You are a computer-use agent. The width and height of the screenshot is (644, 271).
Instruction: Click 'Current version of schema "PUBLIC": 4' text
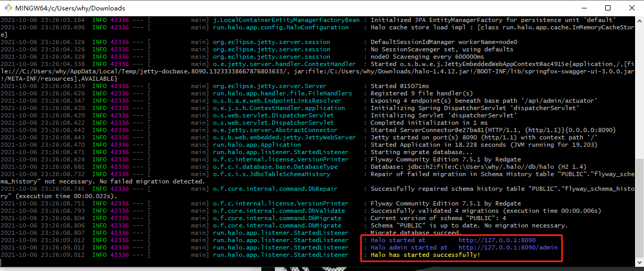pyautogui.click(x=438, y=218)
